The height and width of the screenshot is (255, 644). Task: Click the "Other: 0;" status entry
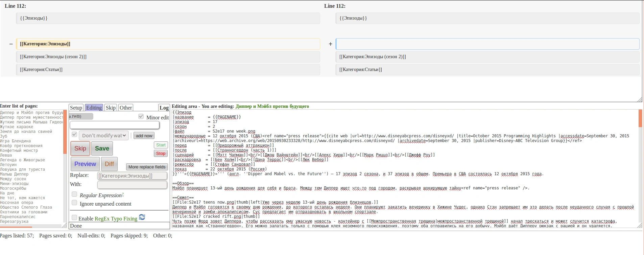point(163,236)
